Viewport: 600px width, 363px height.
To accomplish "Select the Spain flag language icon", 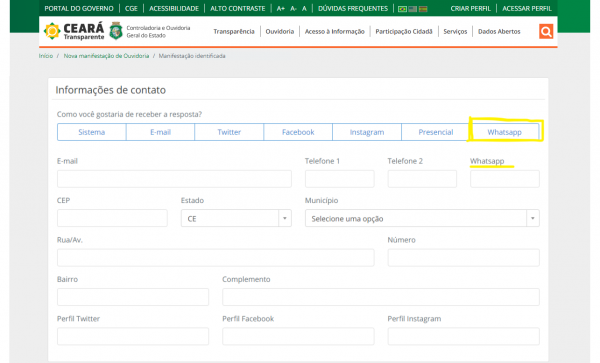I will [x=423, y=9].
